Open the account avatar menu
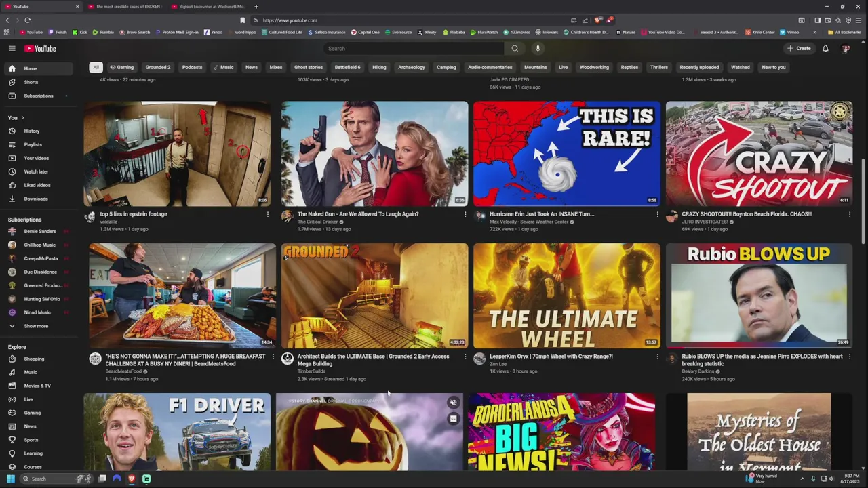The width and height of the screenshot is (868, 488). [x=846, y=48]
